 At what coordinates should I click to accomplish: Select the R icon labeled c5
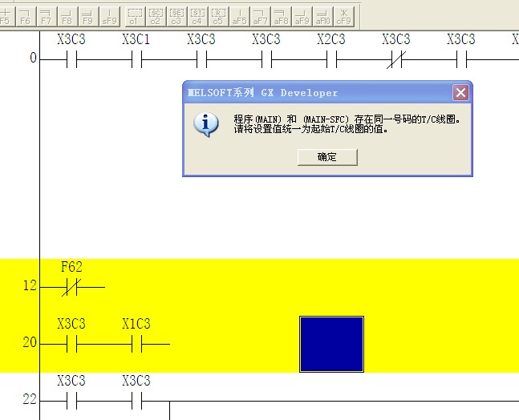[x=217, y=15]
